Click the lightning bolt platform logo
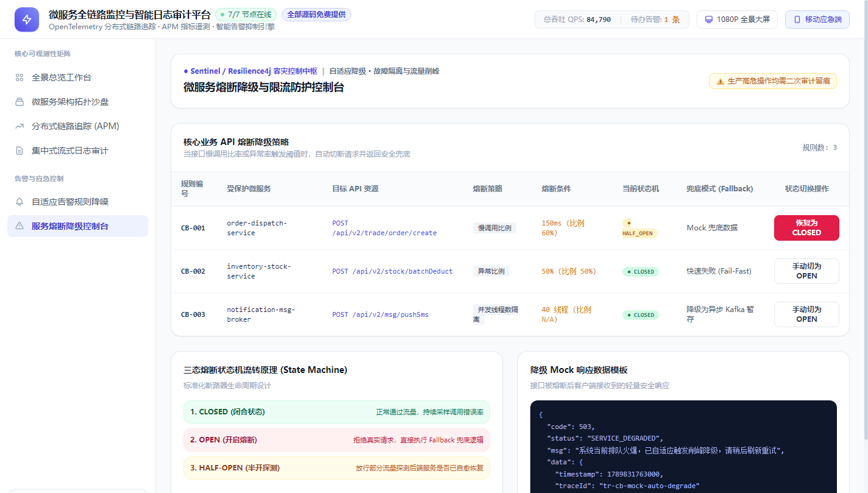This screenshot has width=868, height=493. tap(27, 20)
